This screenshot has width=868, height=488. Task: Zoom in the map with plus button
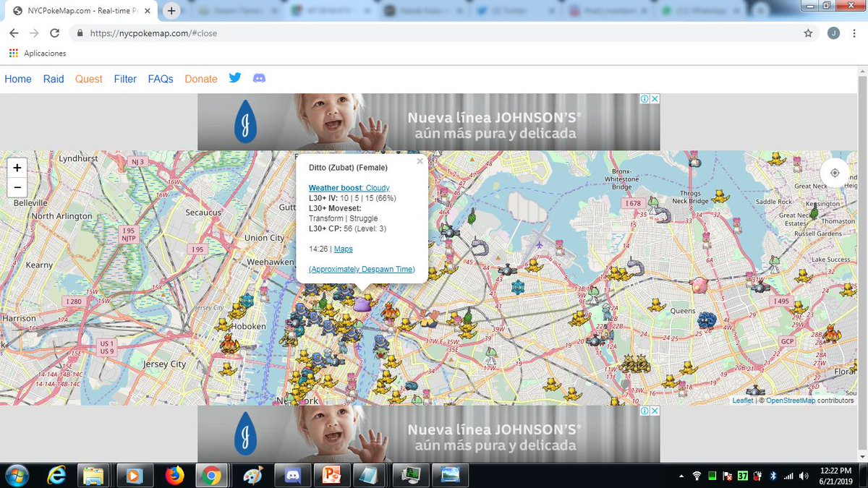click(17, 168)
